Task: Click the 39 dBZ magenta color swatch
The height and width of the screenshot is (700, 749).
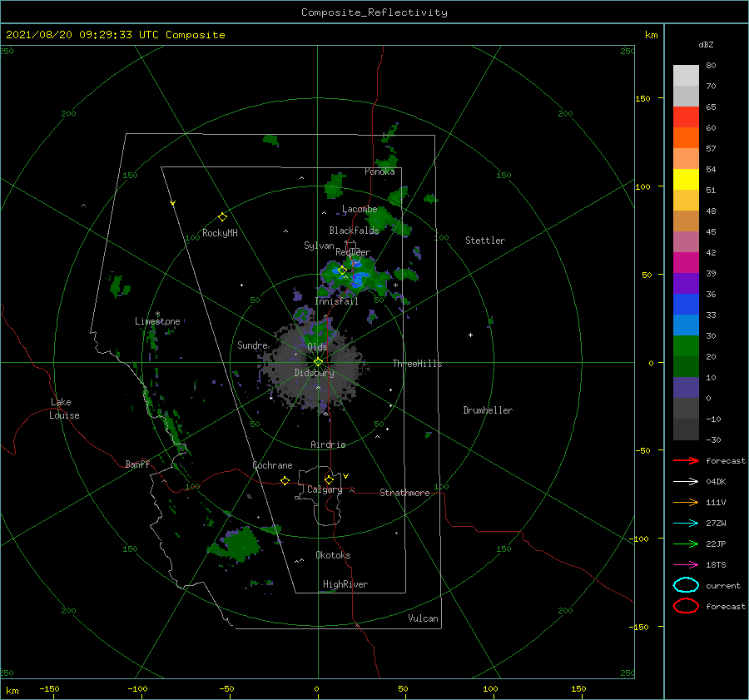Action: (x=686, y=263)
